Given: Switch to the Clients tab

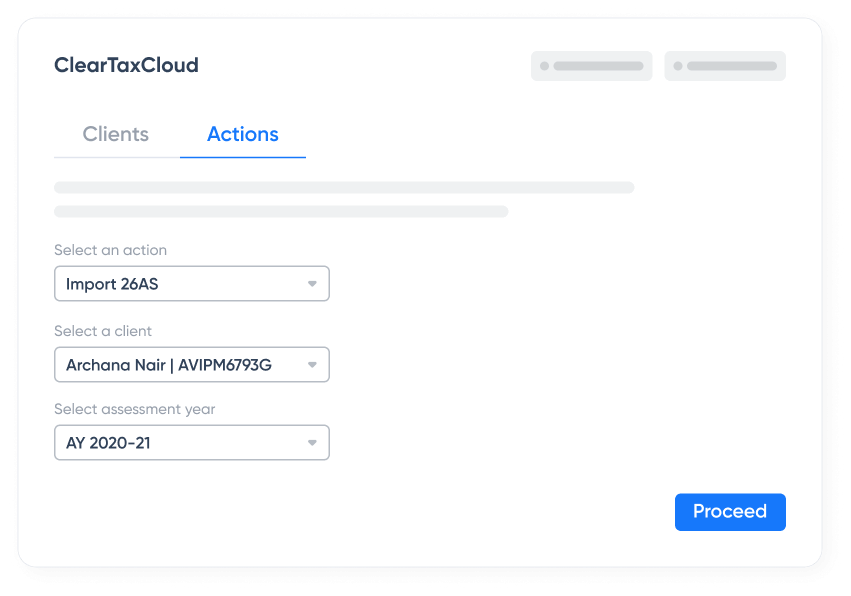Looking at the screenshot, I should point(115,133).
